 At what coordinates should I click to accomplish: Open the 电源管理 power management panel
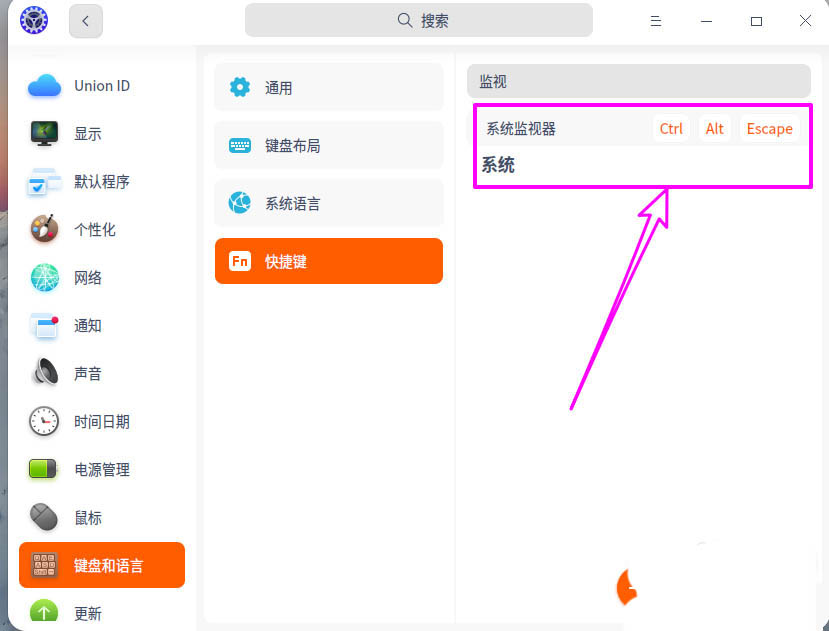point(100,469)
